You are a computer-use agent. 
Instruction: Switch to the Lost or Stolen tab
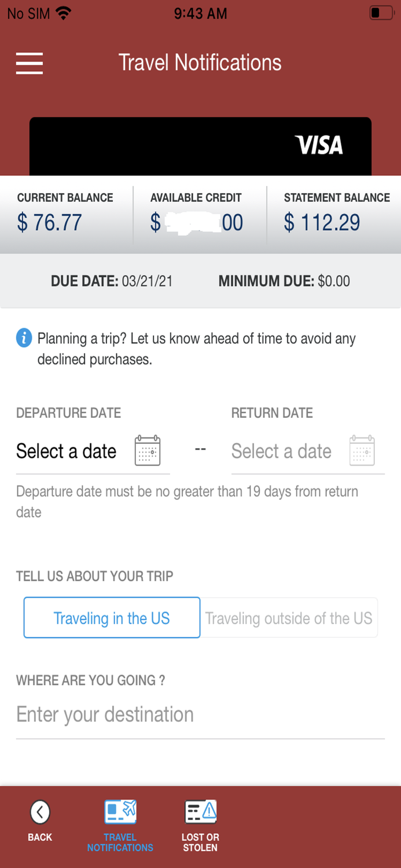[x=200, y=825]
